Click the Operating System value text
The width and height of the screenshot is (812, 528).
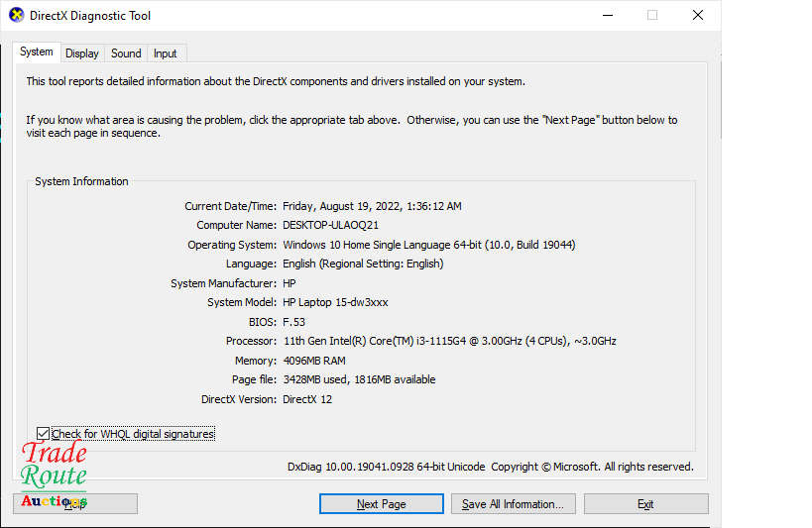point(428,245)
